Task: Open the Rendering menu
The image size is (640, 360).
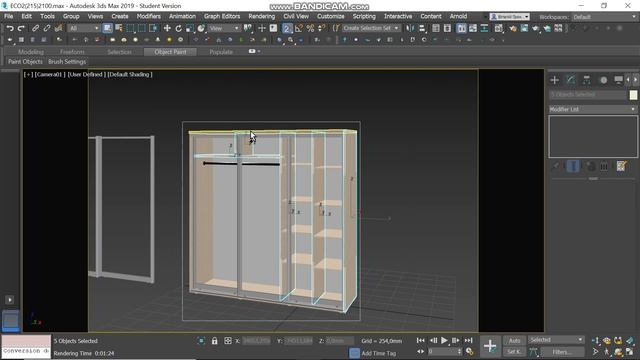Action: (x=262, y=16)
